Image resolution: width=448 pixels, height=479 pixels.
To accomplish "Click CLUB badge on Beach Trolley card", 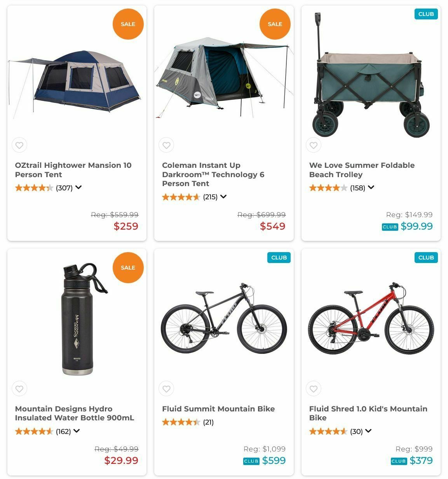I will (x=426, y=14).
